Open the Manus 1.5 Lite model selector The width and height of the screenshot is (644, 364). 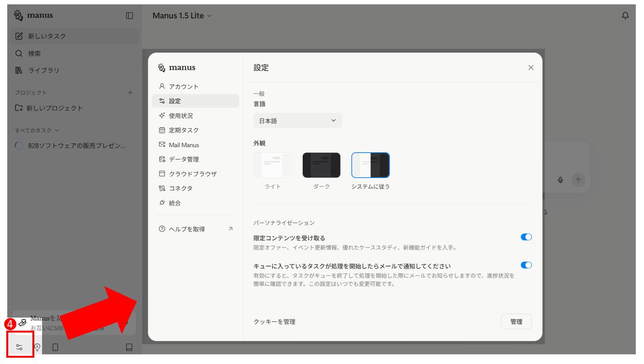[x=181, y=15]
